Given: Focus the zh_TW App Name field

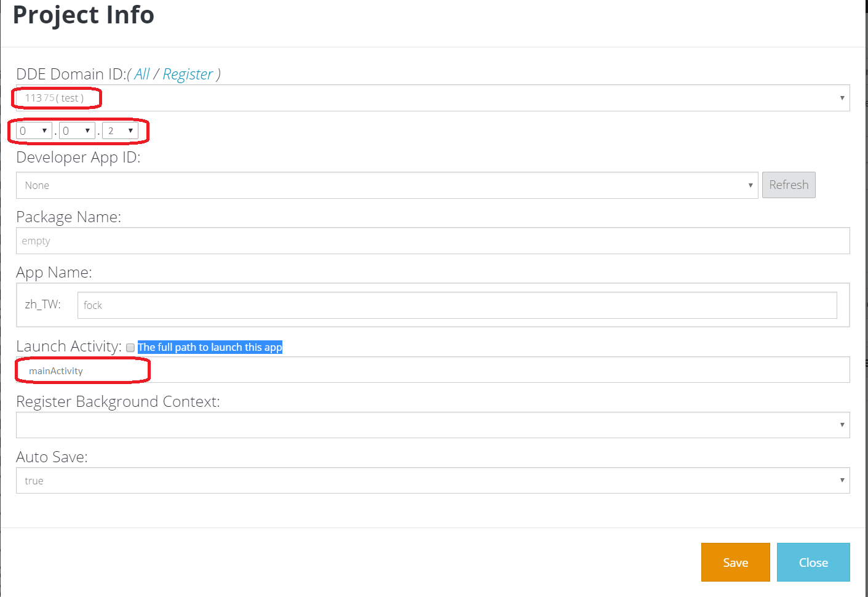Looking at the screenshot, I should [x=457, y=305].
